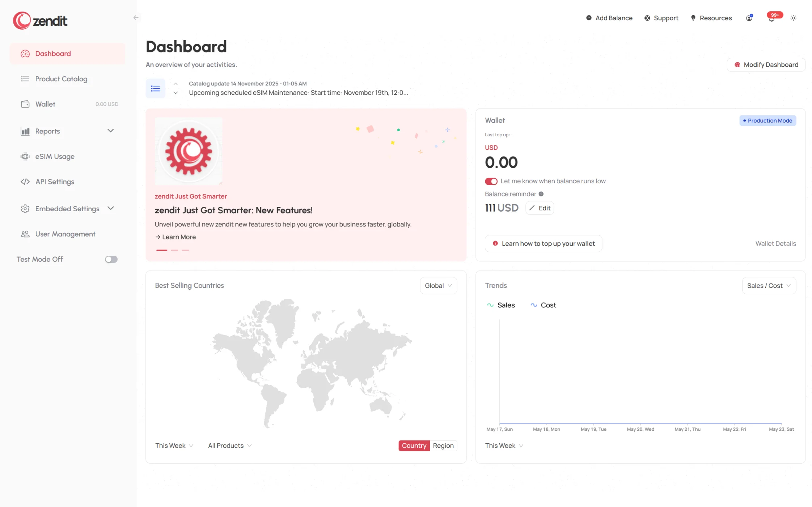
Task: Open Resources from header
Action: (711, 18)
